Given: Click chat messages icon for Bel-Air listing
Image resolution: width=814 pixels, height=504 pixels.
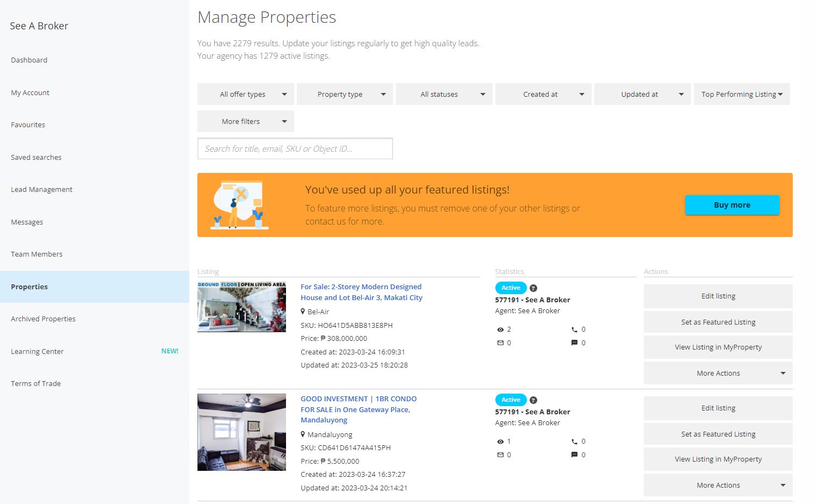Looking at the screenshot, I should tap(574, 343).
